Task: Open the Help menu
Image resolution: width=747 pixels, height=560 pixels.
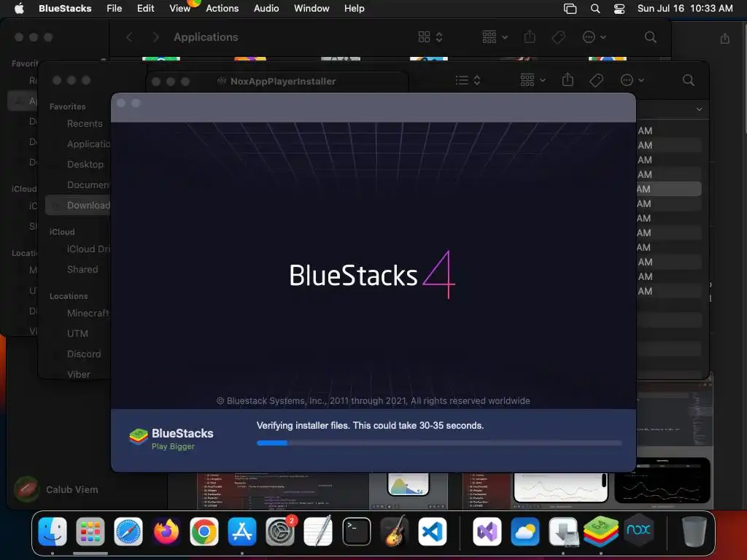Action: pyautogui.click(x=354, y=9)
